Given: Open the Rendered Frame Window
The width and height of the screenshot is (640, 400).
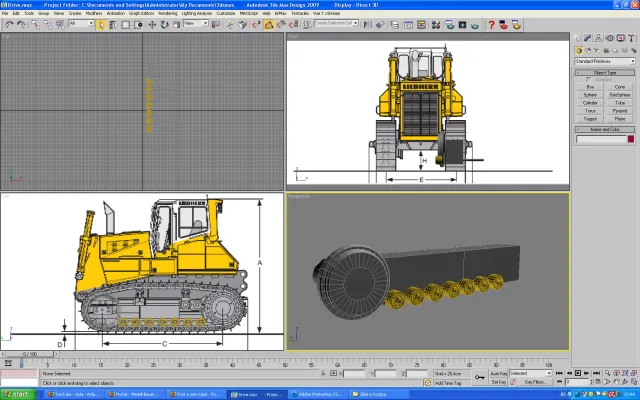Looking at the screenshot, I should click(462, 25).
